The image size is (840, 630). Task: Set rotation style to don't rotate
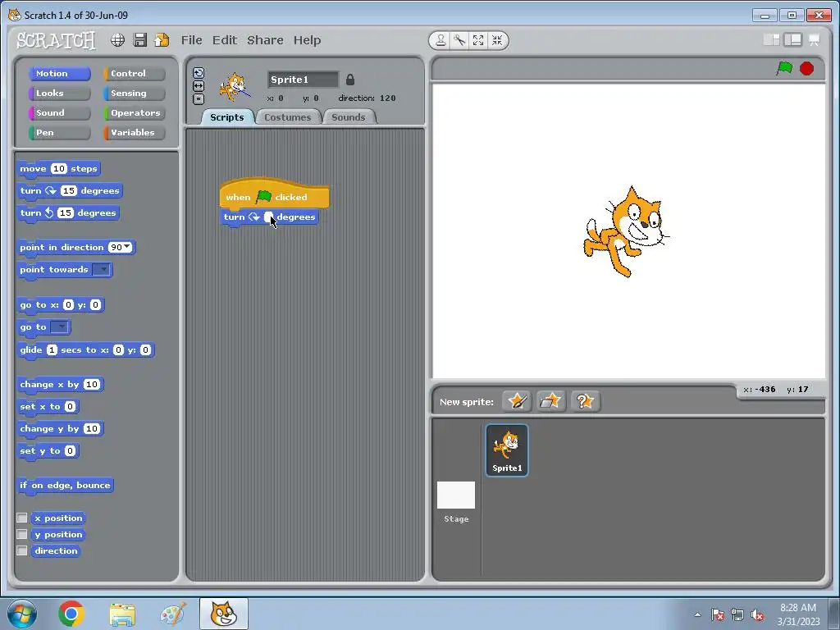coord(199,98)
